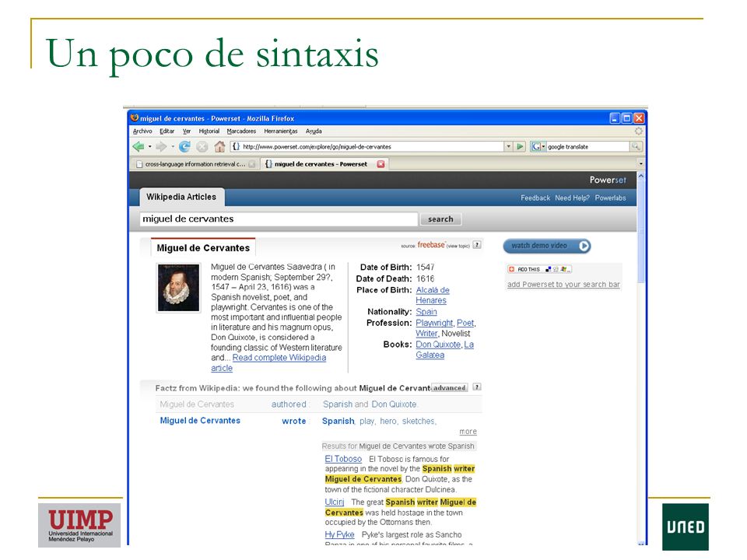Reload the page with the refresh icon

184,147
